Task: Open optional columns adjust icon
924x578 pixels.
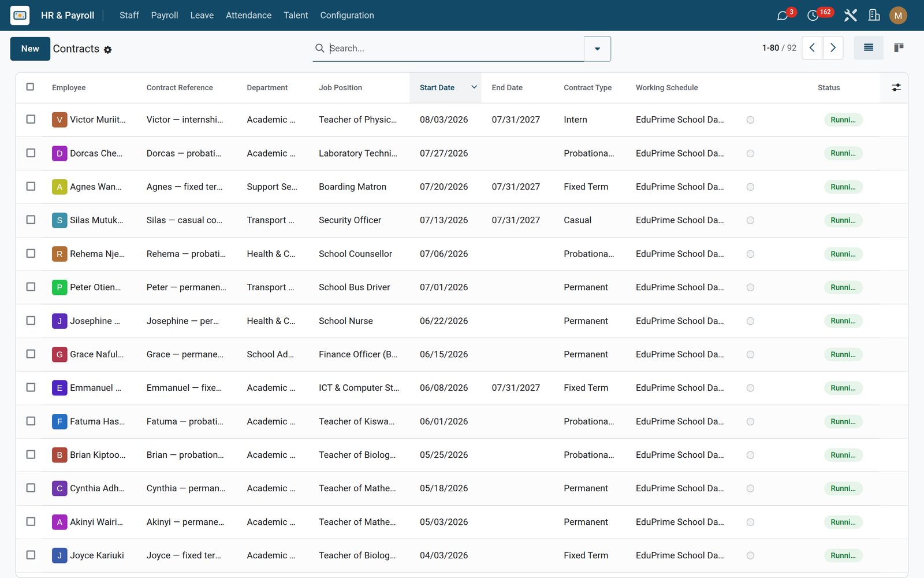Action: pos(896,87)
